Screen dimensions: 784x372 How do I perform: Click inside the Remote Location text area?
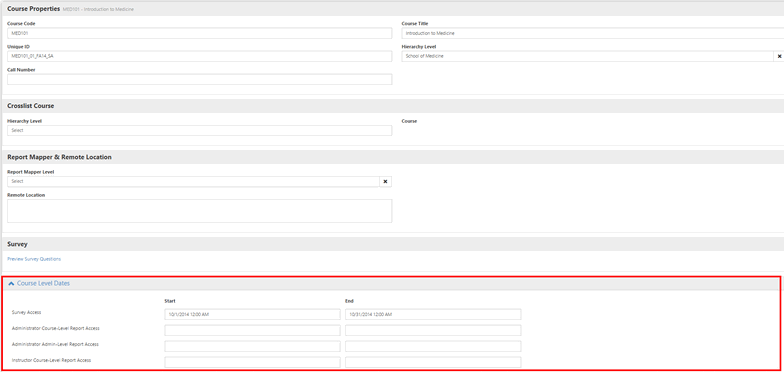pos(200,211)
